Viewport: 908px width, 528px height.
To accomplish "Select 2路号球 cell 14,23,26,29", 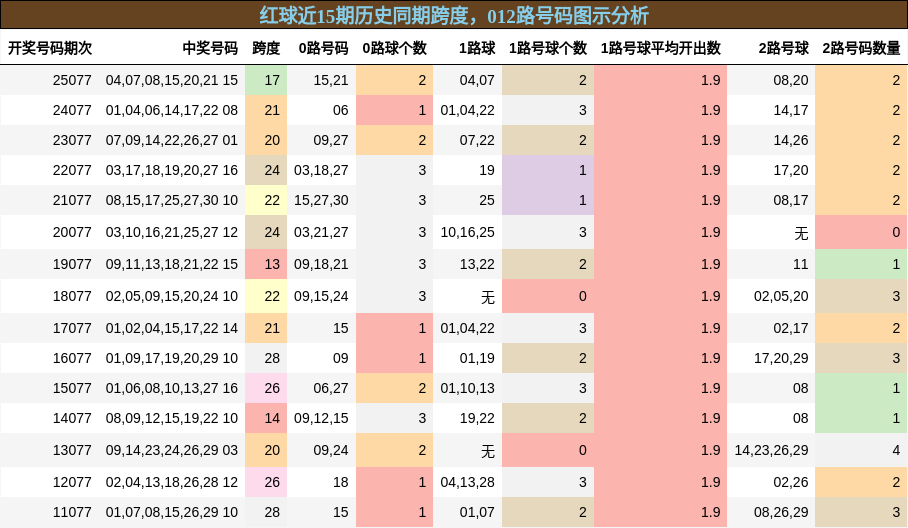I will [x=771, y=450].
